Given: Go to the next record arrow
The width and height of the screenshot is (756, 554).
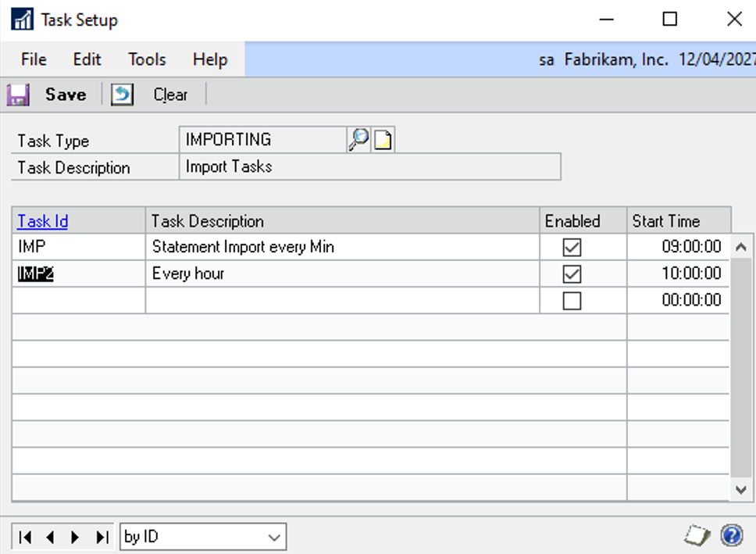Looking at the screenshot, I should (75, 538).
